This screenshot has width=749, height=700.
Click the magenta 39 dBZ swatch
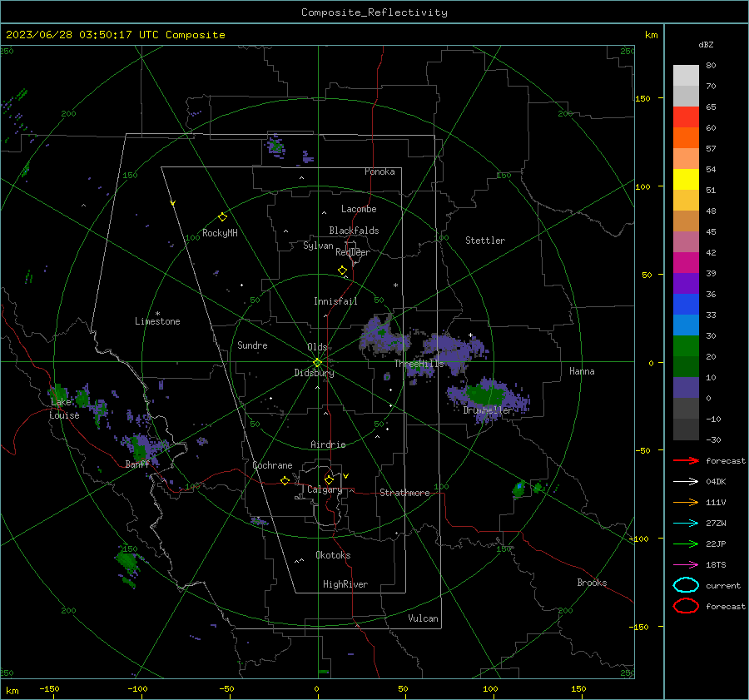686,262
